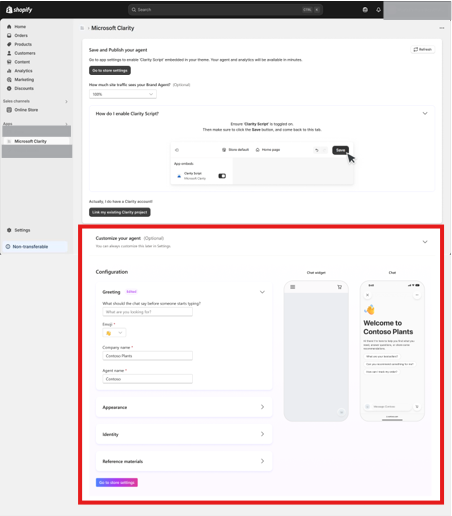
Task: Open Marketing in sidebar
Action: (x=24, y=80)
